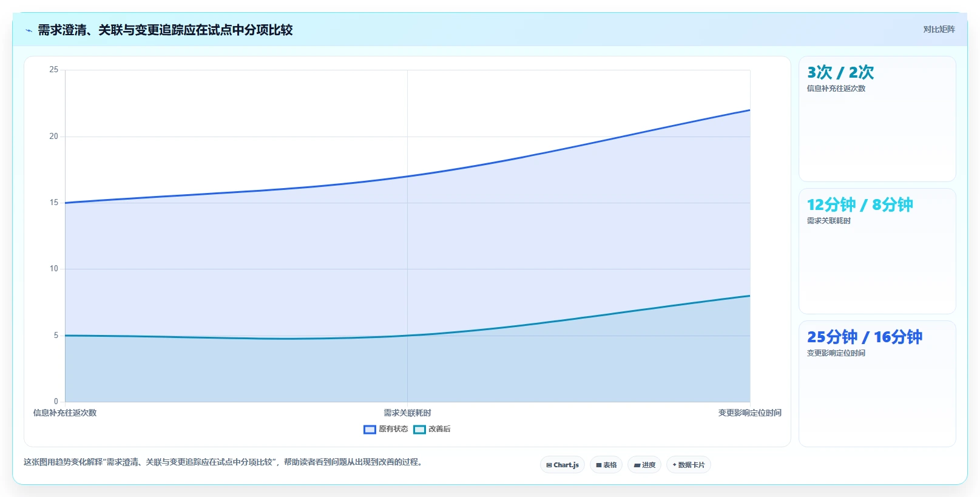Click the y-axis value 0

click(x=56, y=401)
